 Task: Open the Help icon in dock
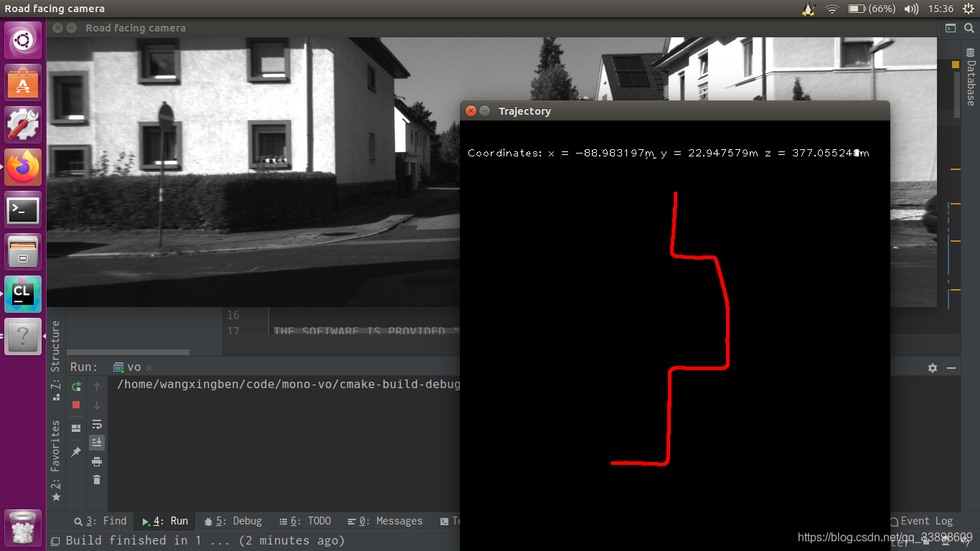(23, 336)
